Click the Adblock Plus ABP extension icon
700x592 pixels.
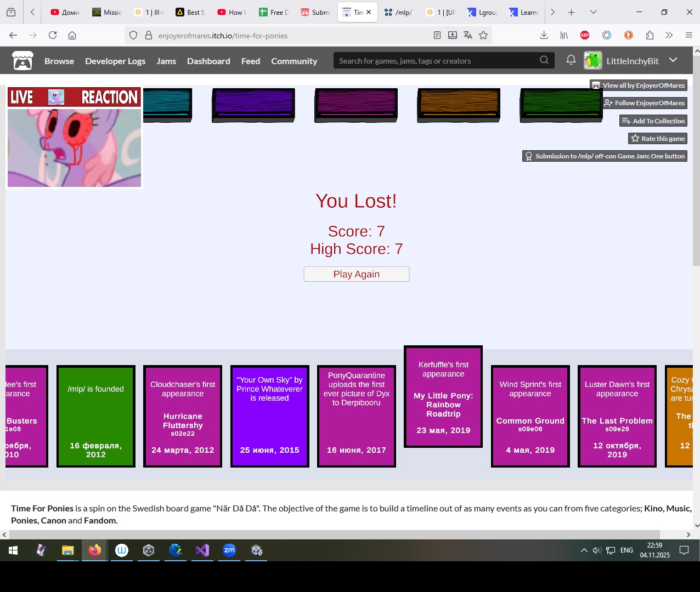coord(585,35)
